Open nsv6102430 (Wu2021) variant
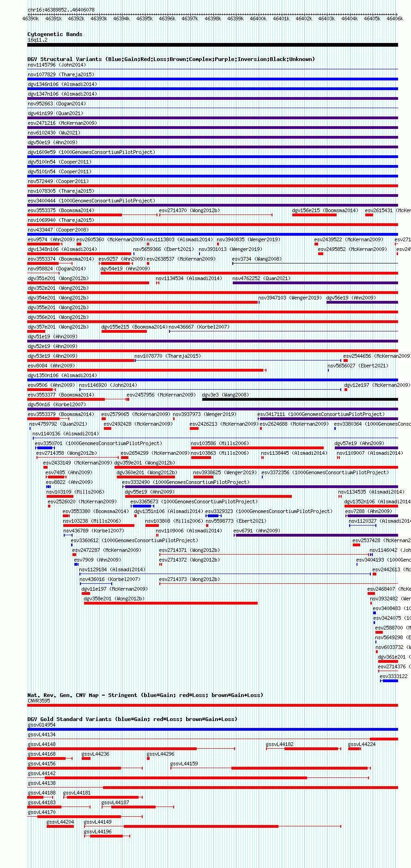The width and height of the screenshot is (411, 868). [x=54, y=133]
